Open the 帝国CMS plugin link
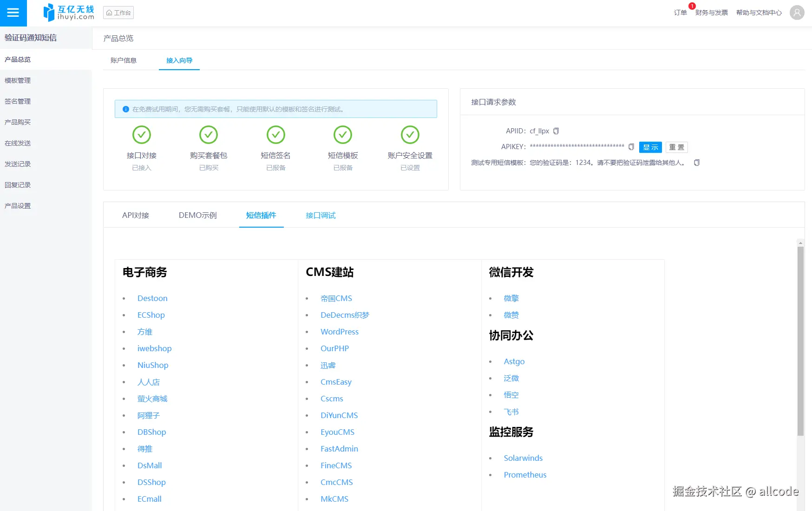The image size is (812, 511). click(x=336, y=298)
